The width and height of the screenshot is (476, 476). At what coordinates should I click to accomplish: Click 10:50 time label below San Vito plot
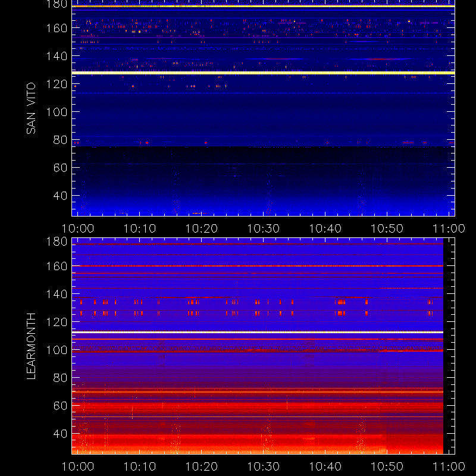coord(387,228)
